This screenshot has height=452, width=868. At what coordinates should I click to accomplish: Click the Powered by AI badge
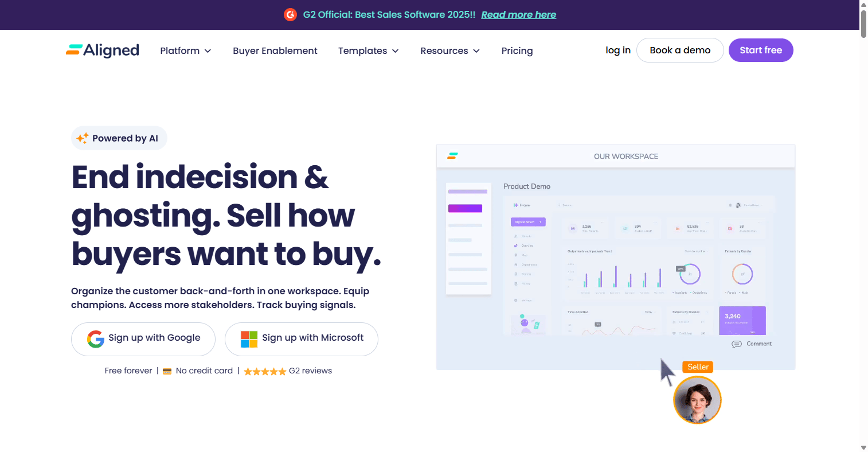tap(119, 138)
